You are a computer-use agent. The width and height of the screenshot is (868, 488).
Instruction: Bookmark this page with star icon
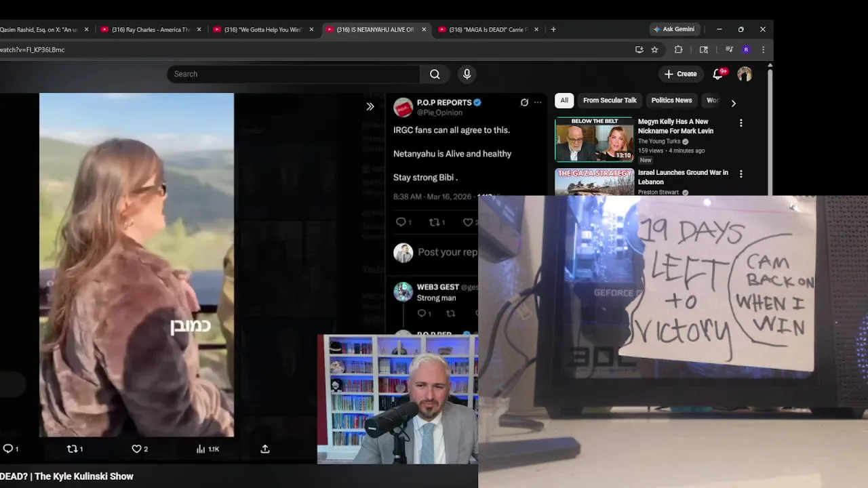[654, 49]
